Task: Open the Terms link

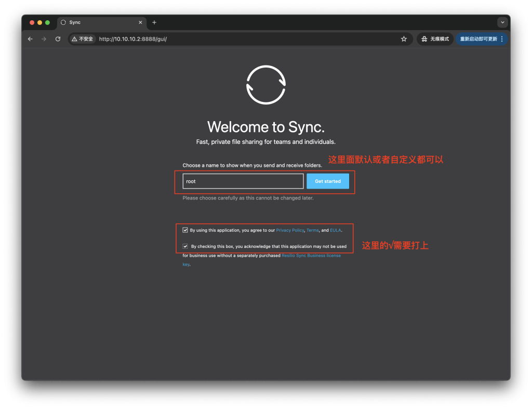Action: [x=313, y=230]
